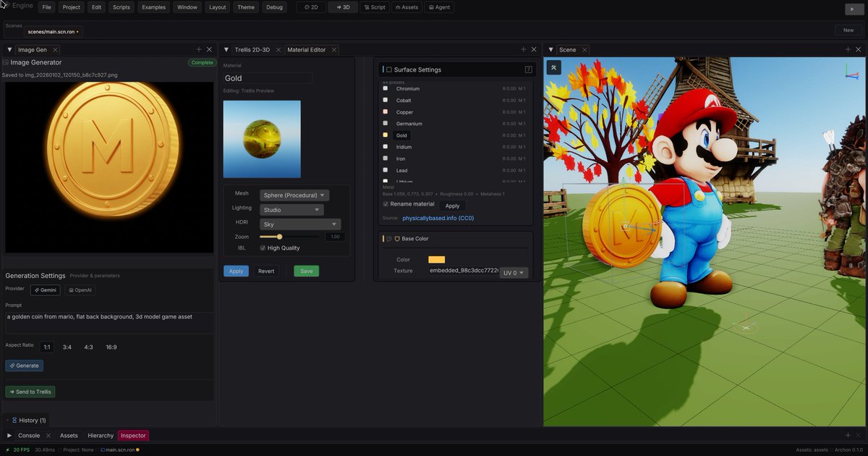Close the Trellis 2D-3D tab
Image resolution: width=868 pixels, height=456 pixels.
pos(277,50)
